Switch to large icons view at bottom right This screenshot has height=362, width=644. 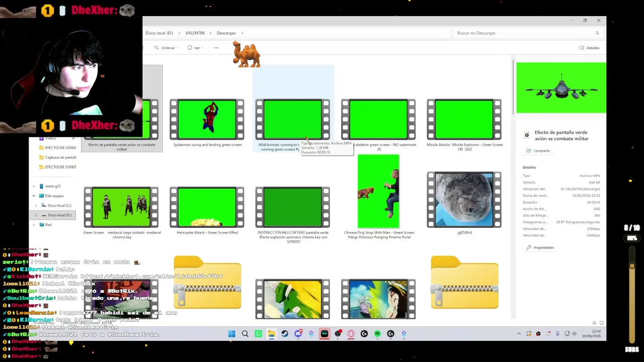coord(601,323)
